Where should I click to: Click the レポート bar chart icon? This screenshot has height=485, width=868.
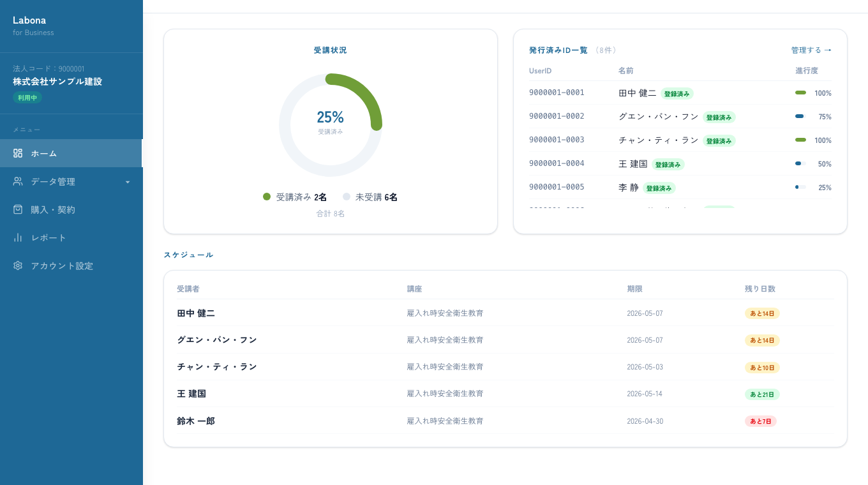pos(18,237)
